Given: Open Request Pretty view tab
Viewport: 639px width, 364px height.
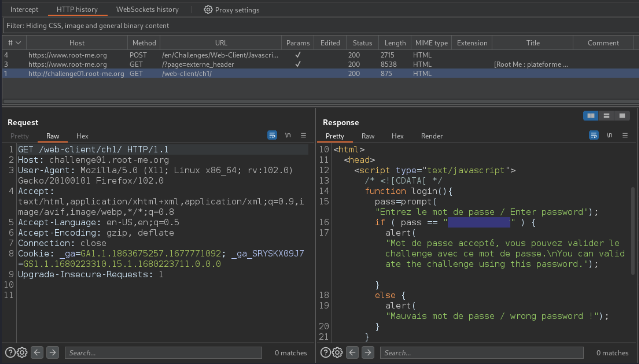Looking at the screenshot, I should pyautogui.click(x=19, y=136).
